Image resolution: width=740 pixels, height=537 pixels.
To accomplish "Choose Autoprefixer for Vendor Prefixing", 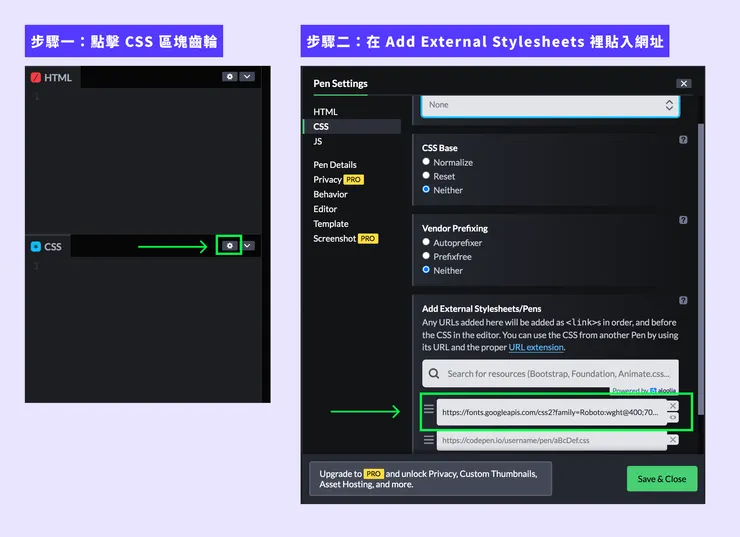I will [x=426, y=242].
